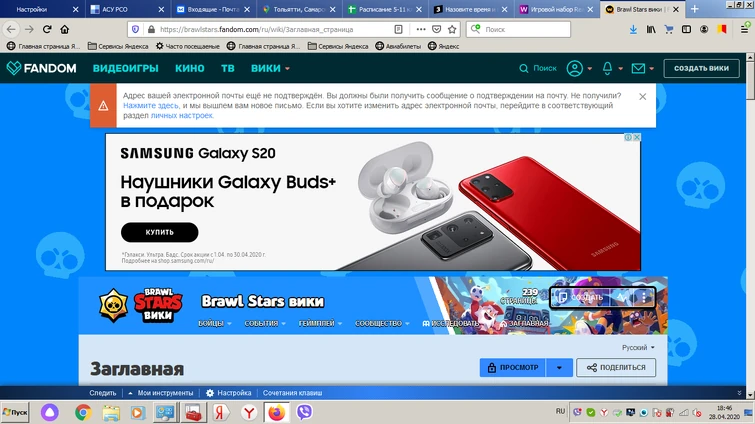Click the Brawl Stars wiki logo
This screenshot has width=755, height=424.
(141, 305)
